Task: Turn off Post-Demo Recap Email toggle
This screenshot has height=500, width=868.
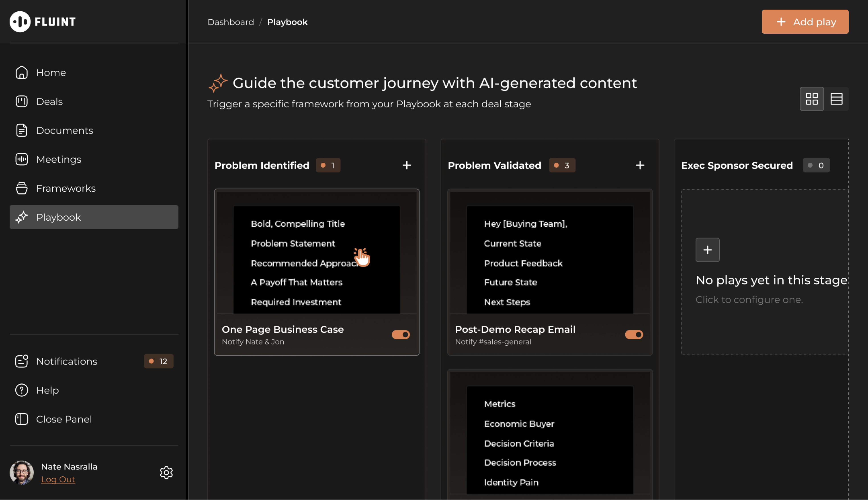Action: (x=634, y=334)
